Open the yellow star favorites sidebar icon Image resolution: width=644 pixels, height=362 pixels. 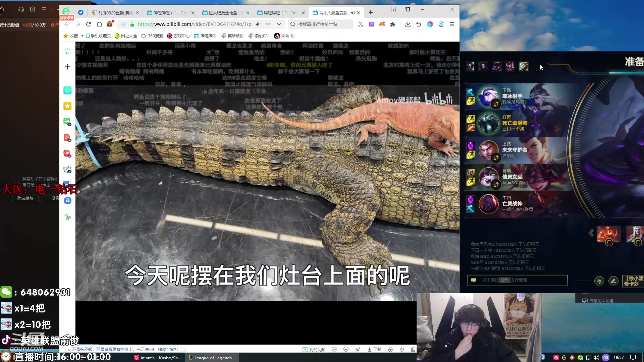point(67,106)
